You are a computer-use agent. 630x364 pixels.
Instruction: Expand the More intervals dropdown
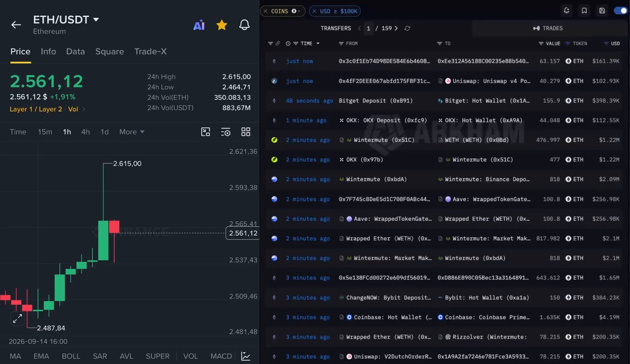pyautogui.click(x=132, y=132)
